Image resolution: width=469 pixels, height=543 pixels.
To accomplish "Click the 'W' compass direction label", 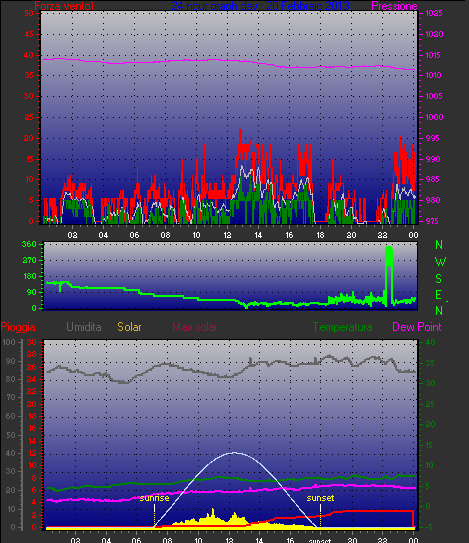I will pyautogui.click(x=440, y=262).
